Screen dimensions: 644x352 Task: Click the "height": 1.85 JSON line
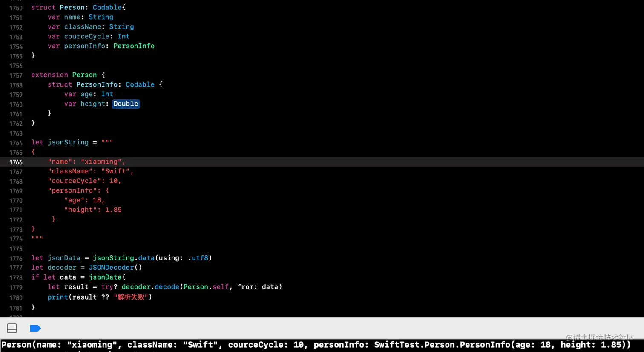pos(93,210)
